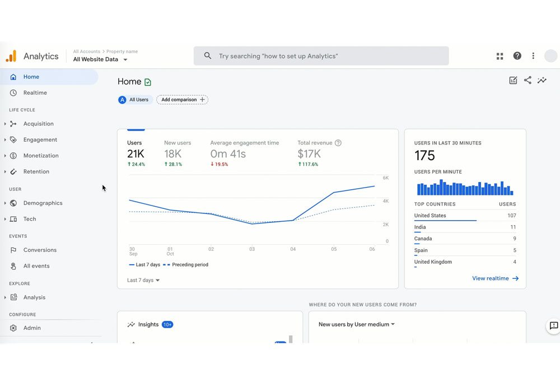Click the Monetization dollar icon
Screen dimensions: 560x392
pos(13,156)
